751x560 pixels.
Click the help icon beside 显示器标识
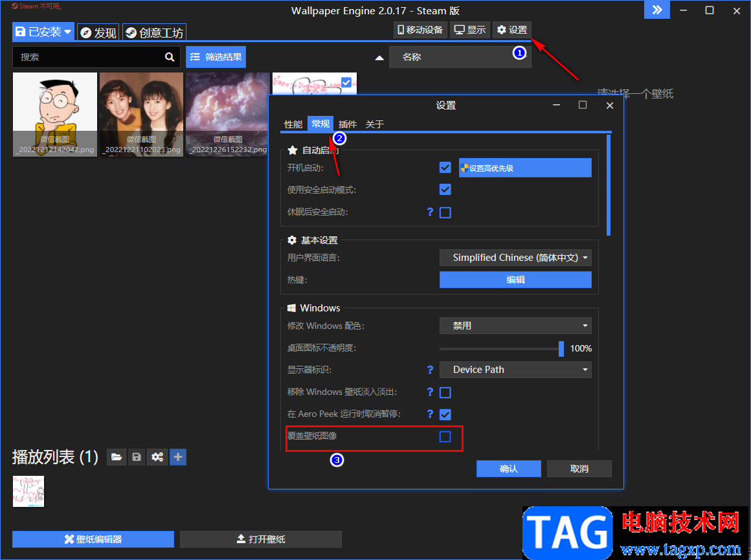430,370
